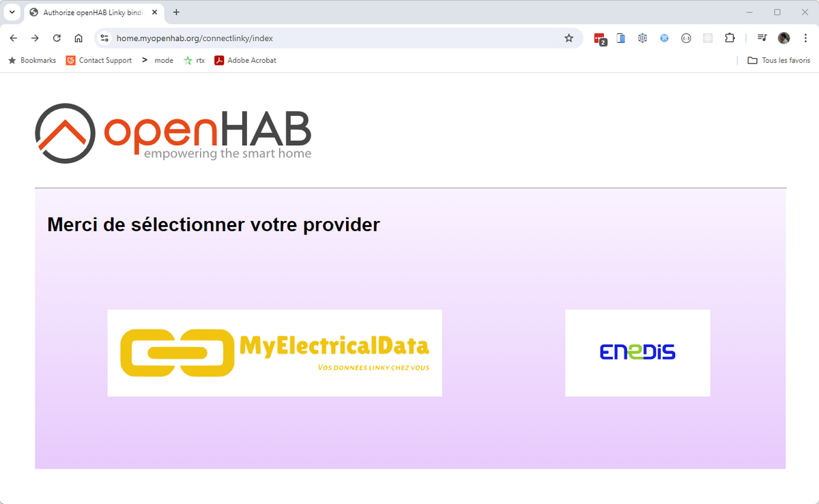Screen dimensions: 819x504
Task: Open the Extensions puzzle-piece menu
Action: [x=730, y=38]
